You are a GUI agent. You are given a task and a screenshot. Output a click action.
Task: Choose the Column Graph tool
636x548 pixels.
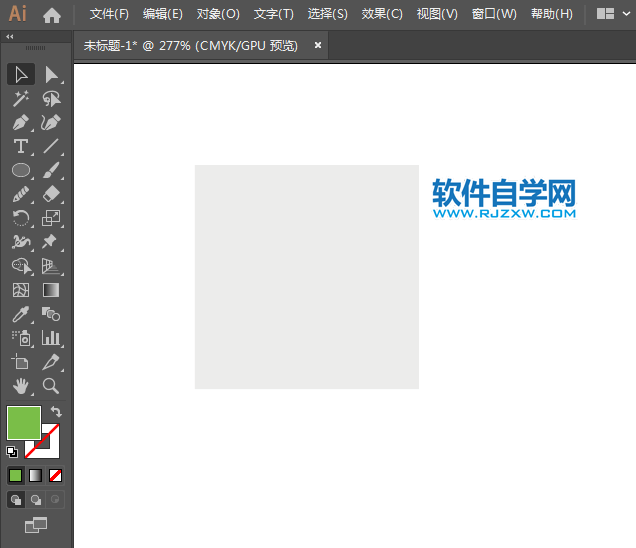point(51,338)
